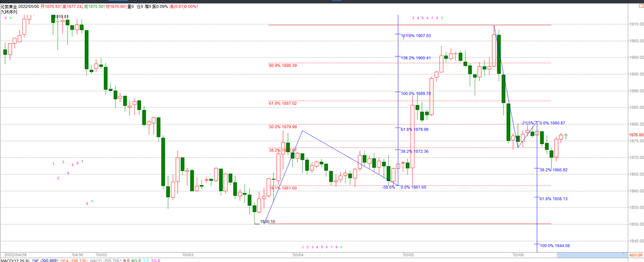Select the 100.0% 1889.70 Fibonacci label
The height and width of the screenshot is (262, 644).
coord(416,93)
